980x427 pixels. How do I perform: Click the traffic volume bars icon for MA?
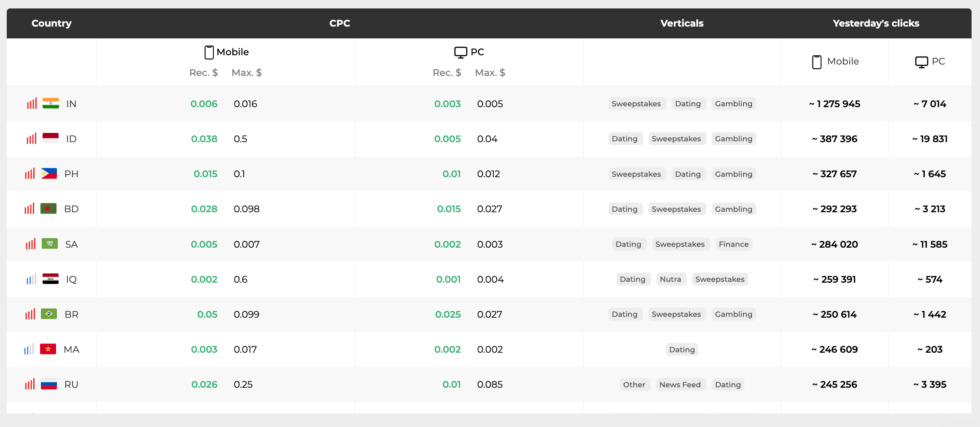click(x=29, y=349)
